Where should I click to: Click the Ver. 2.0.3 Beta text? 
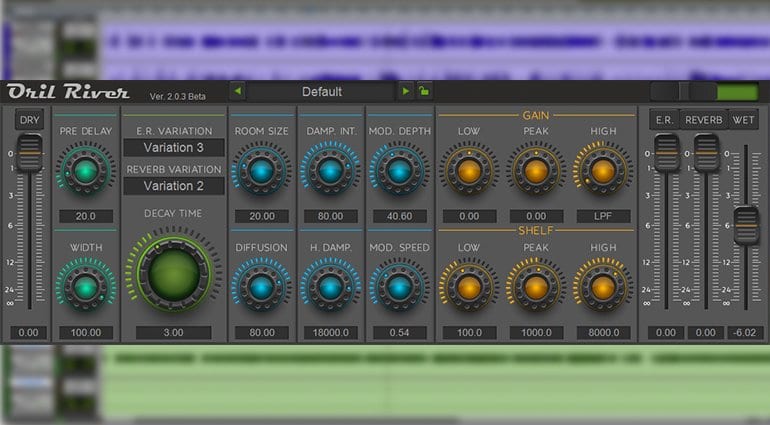point(178,96)
